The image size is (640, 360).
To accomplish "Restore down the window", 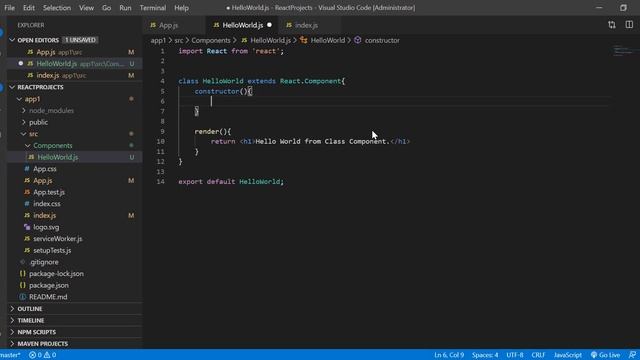I will tap(623, 8).
